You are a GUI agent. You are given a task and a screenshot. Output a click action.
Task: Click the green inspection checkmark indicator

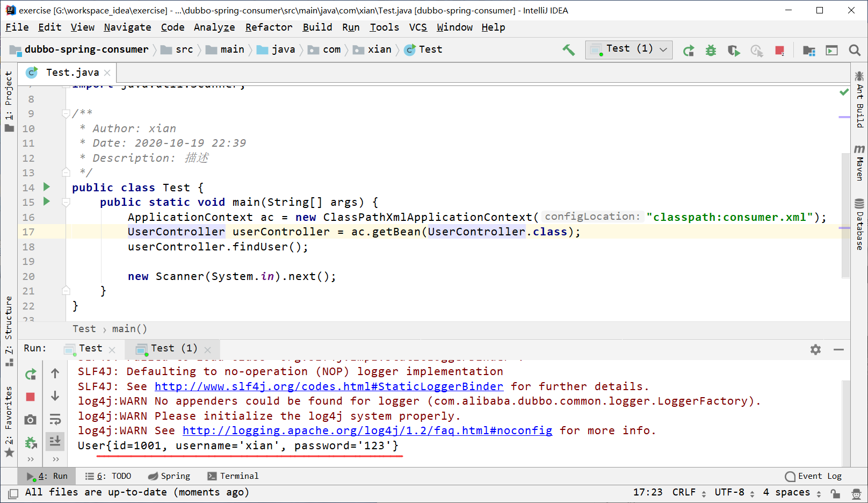(844, 92)
